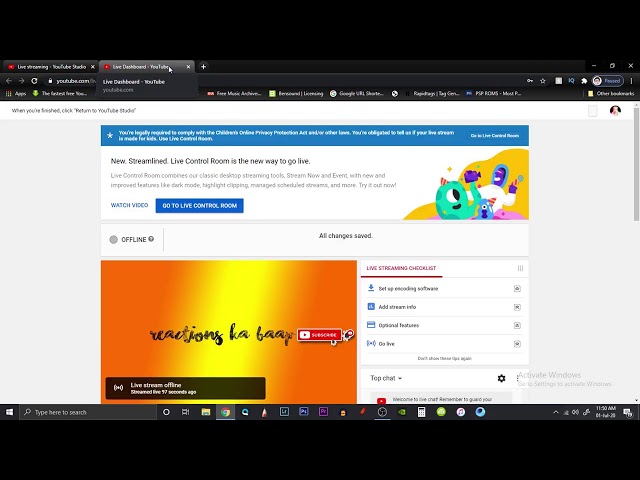
Task: Open the YouTube account avatar menu
Action: point(615,111)
